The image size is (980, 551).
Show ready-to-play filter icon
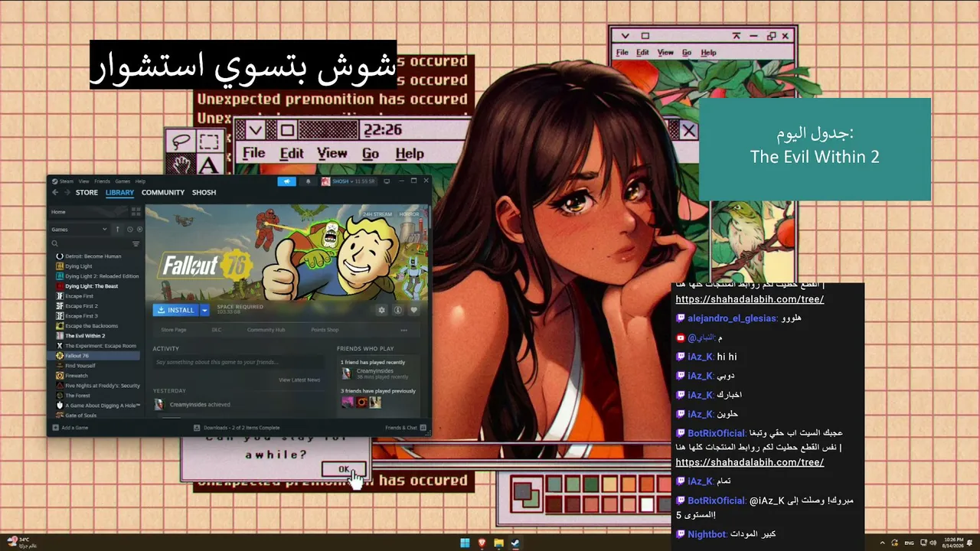tap(139, 229)
